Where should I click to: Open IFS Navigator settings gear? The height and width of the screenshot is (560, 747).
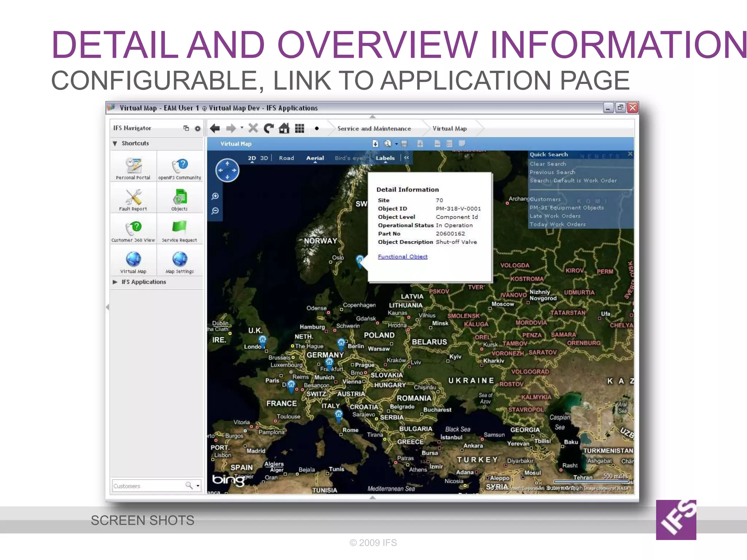click(197, 128)
